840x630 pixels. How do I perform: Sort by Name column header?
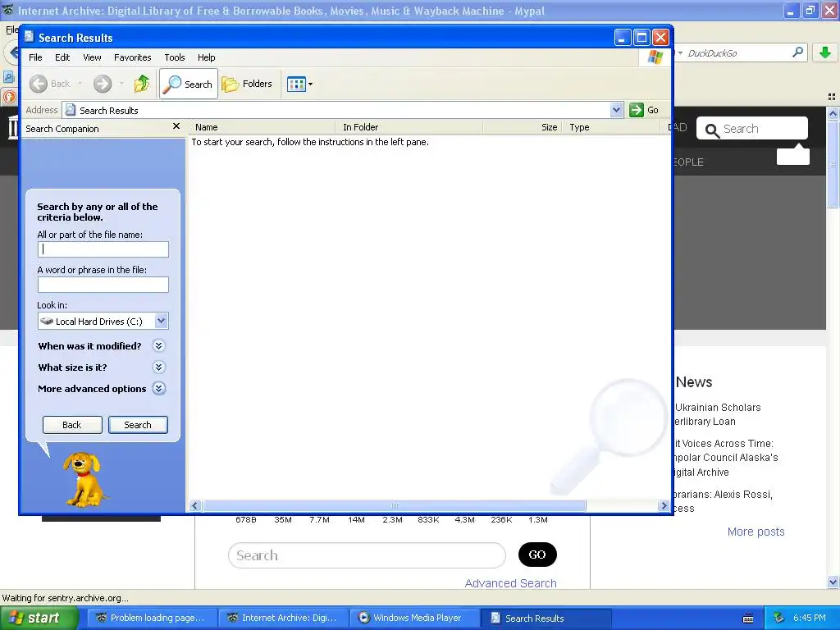click(262, 127)
